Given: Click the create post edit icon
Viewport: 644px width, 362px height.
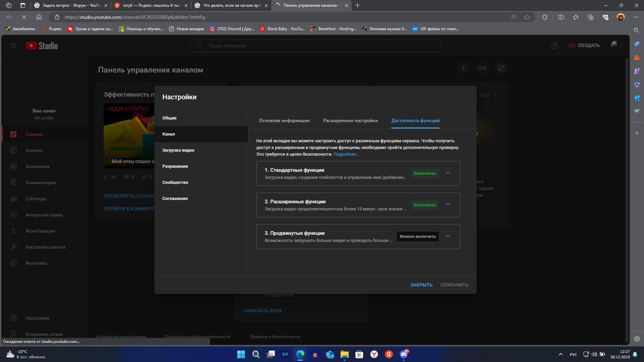Looking at the screenshot, I should click(501, 68).
